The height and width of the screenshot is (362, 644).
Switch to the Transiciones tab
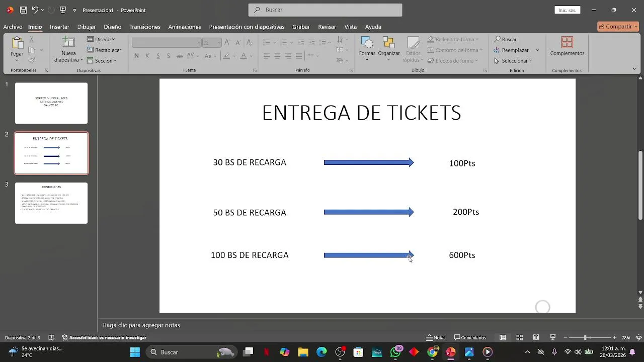pyautogui.click(x=145, y=27)
